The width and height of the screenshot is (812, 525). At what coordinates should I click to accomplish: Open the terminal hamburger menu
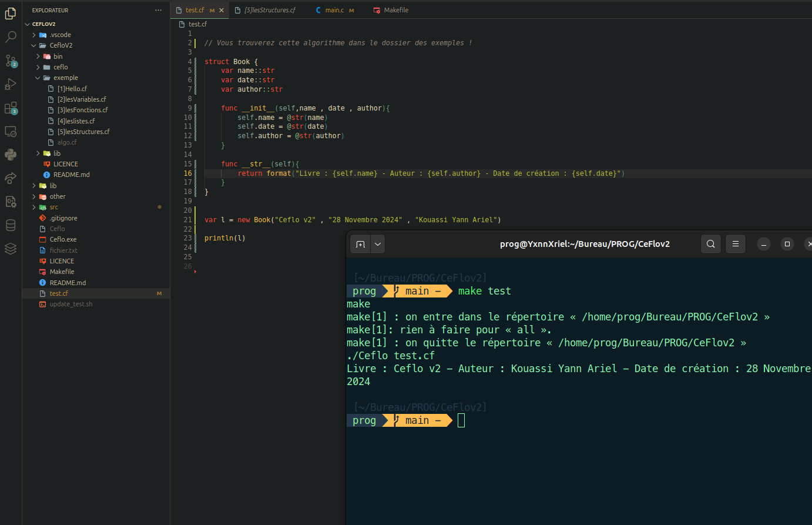tap(736, 244)
